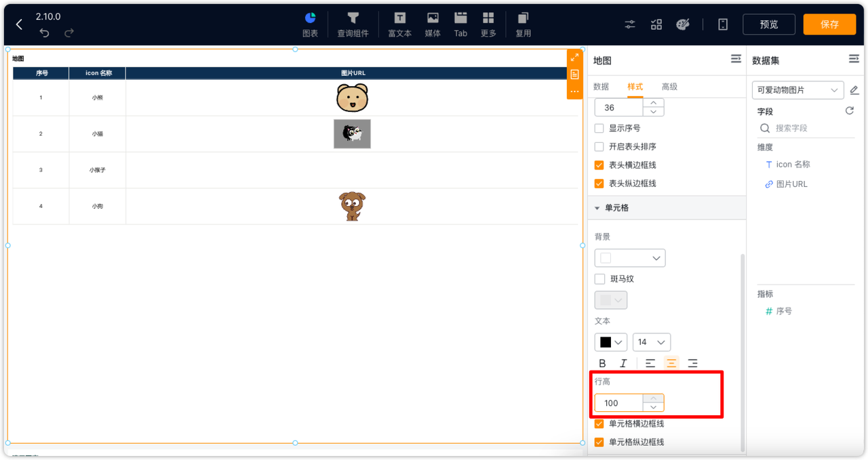The width and height of the screenshot is (868, 460).
Task: Click the bear image thumbnail
Action: tap(352, 98)
